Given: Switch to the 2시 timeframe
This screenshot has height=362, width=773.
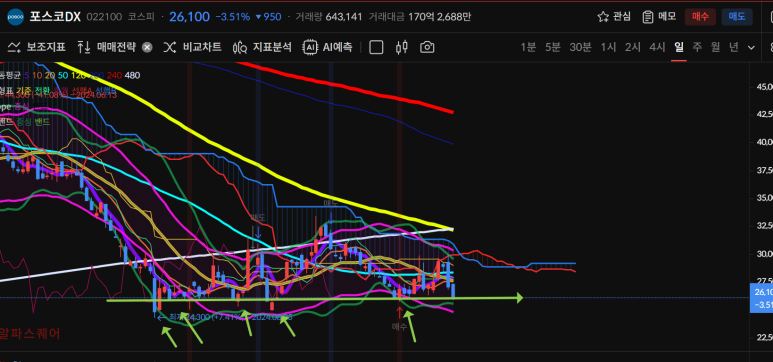Looking at the screenshot, I should (x=633, y=47).
